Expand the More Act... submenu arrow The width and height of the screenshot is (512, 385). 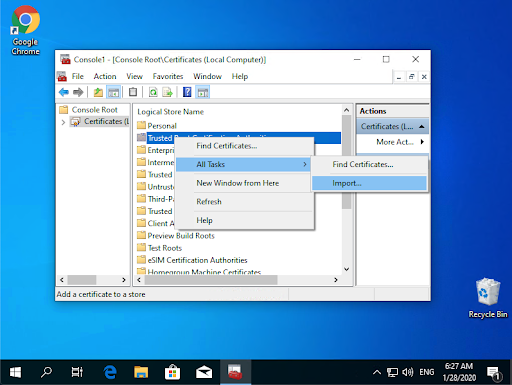coord(422,142)
